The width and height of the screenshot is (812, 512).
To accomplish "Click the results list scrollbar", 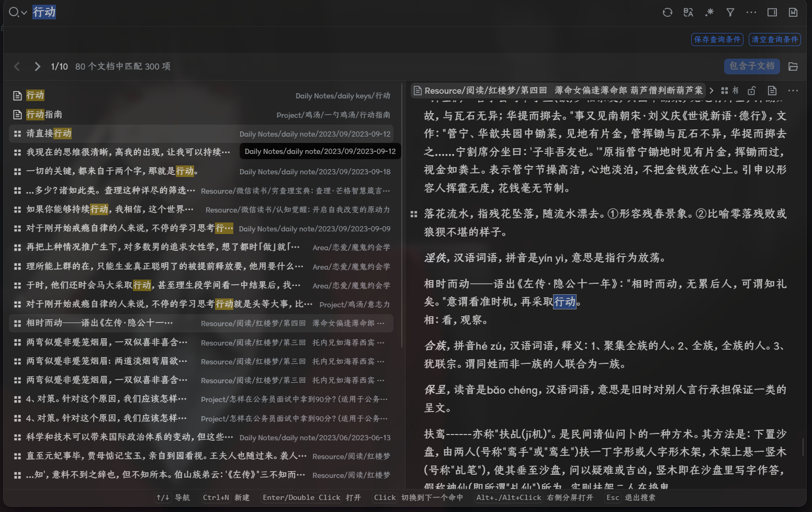I will (x=401, y=215).
